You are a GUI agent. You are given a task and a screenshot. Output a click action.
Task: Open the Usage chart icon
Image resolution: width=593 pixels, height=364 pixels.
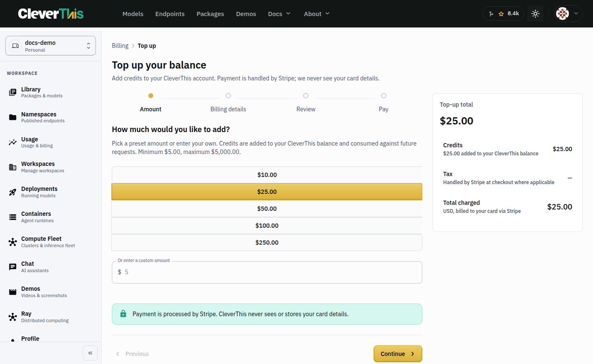tap(13, 142)
